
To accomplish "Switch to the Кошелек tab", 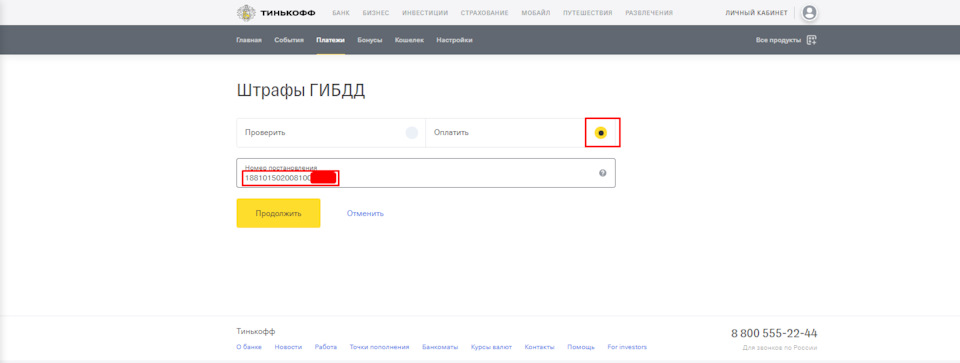I will pos(409,40).
